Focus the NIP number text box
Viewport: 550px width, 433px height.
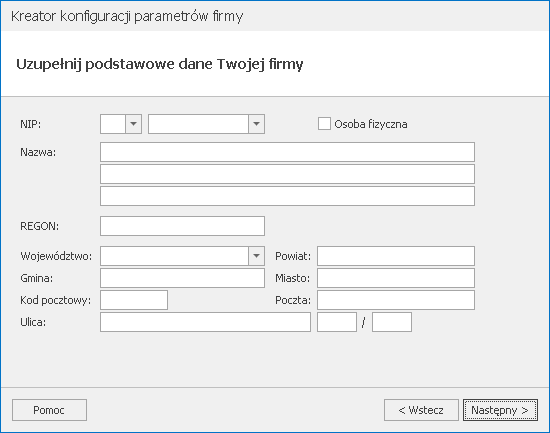(x=199, y=124)
